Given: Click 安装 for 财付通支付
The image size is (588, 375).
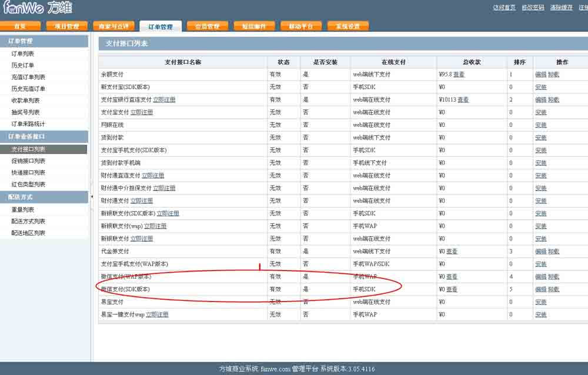Looking at the screenshot, I should coord(541,200).
